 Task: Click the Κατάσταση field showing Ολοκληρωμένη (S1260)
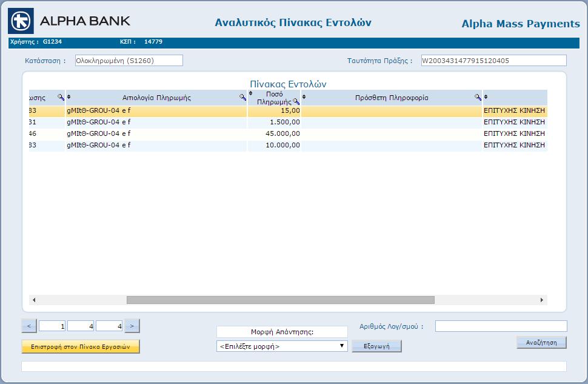click(x=129, y=61)
